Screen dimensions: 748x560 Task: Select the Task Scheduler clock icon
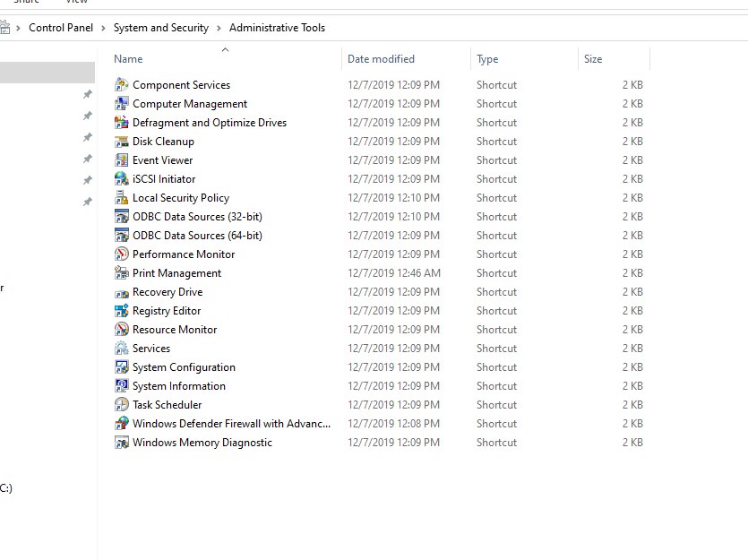pos(122,404)
